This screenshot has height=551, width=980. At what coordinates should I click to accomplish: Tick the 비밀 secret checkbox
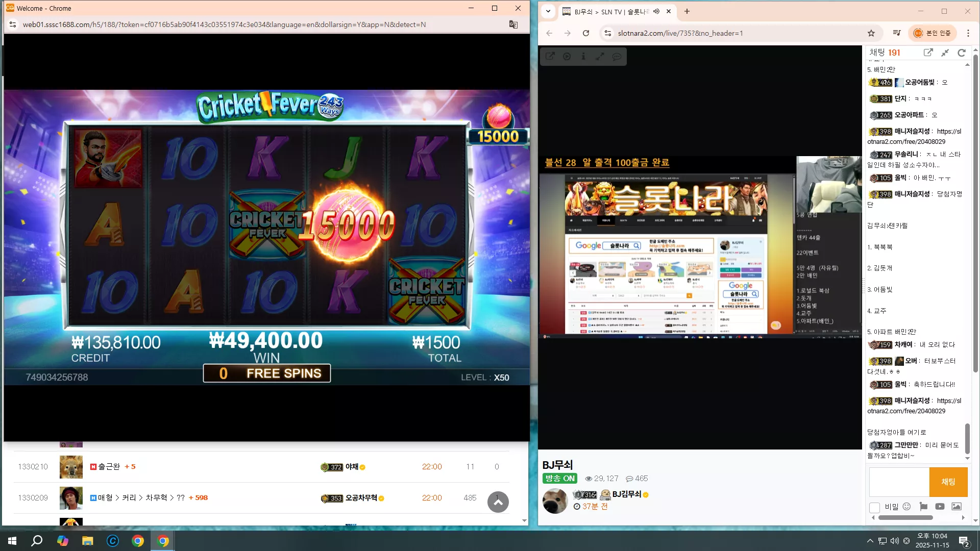coord(874,507)
